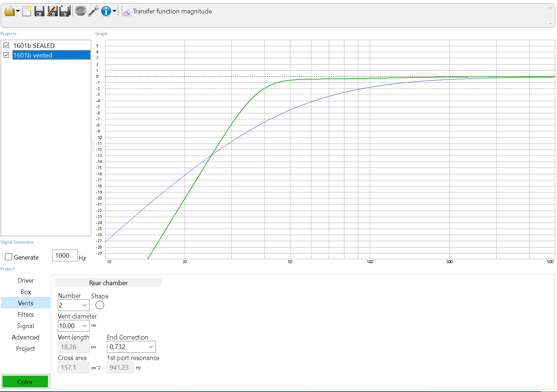Click the 'Graph' section label
The height and width of the screenshot is (392, 557).
[x=101, y=34]
